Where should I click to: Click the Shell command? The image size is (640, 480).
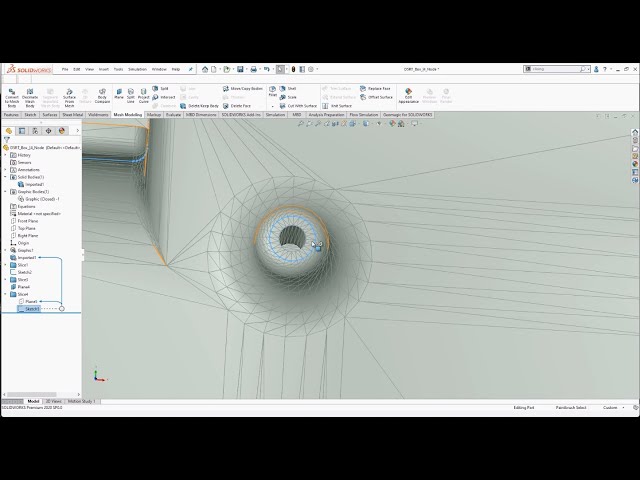(288, 89)
